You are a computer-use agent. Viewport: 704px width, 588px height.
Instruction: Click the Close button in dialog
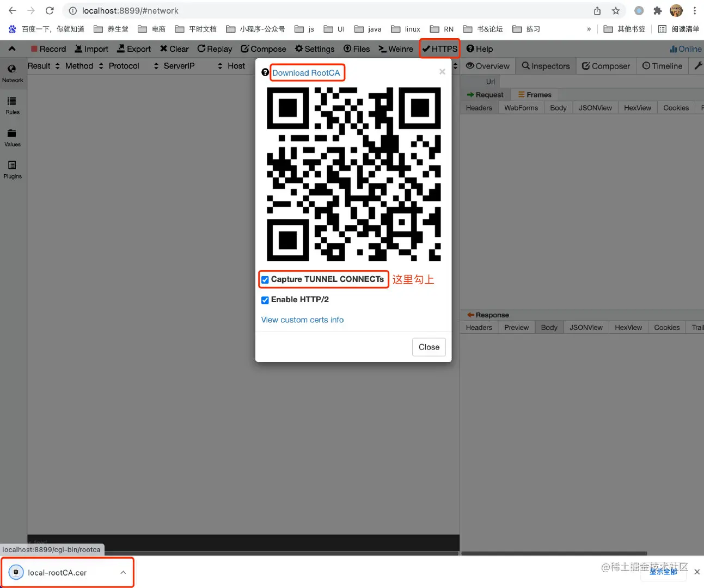point(429,347)
